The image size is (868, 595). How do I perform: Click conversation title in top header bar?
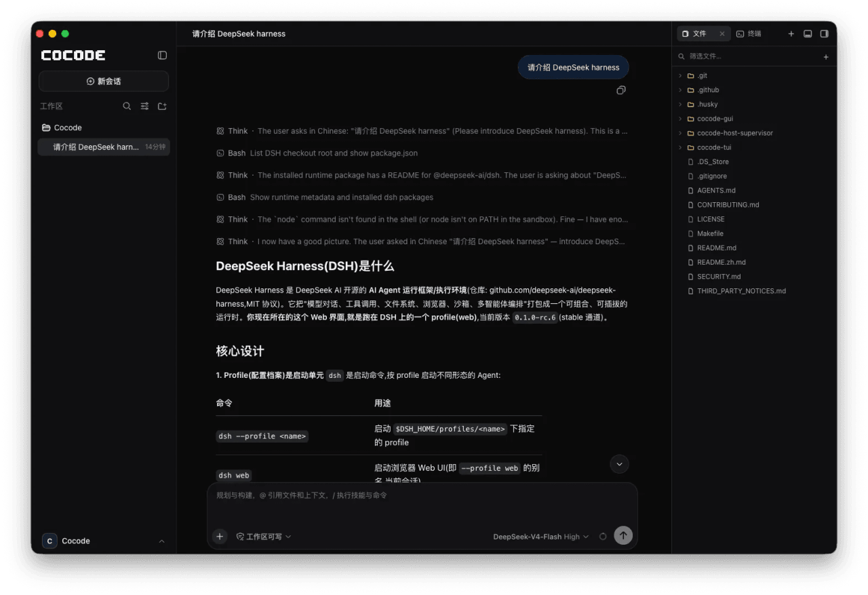pos(239,34)
